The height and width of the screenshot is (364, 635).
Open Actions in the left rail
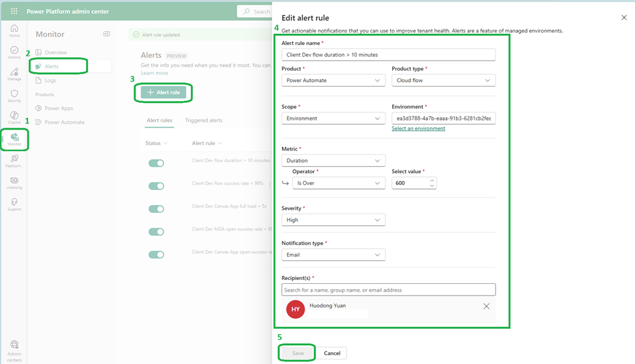[x=14, y=52]
